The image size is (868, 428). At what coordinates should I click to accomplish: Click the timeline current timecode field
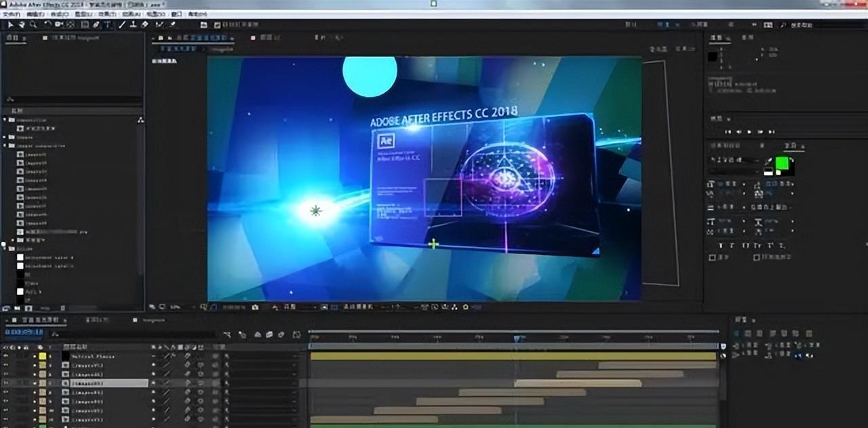pos(24,333)
